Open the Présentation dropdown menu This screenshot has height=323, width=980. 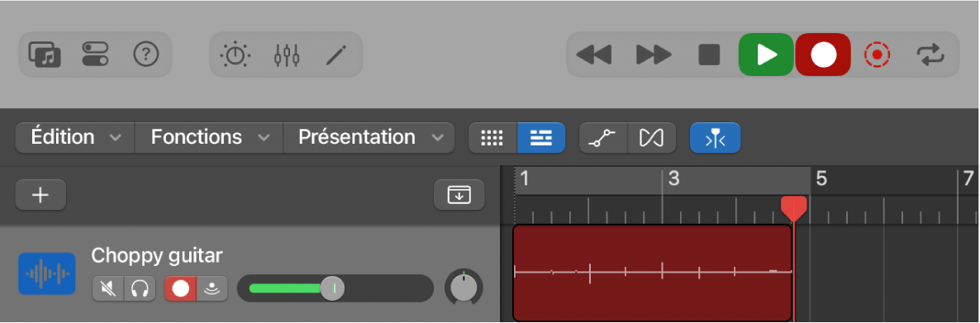coord(369,137)
